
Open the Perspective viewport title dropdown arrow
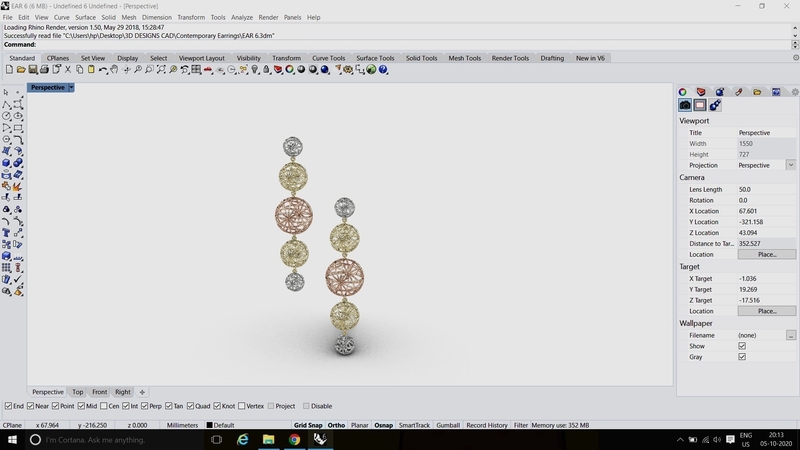pos(71,88)
